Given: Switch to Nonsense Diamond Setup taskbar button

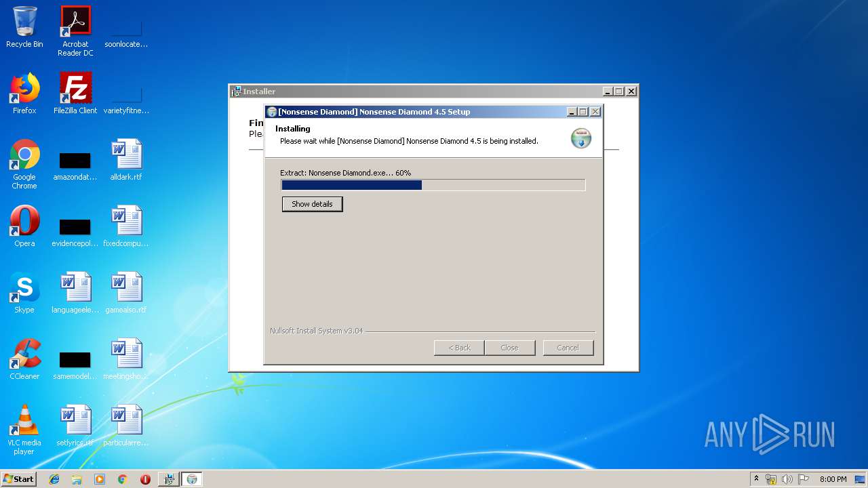Looking at the screenshot, I should click(x=192, y=479).
